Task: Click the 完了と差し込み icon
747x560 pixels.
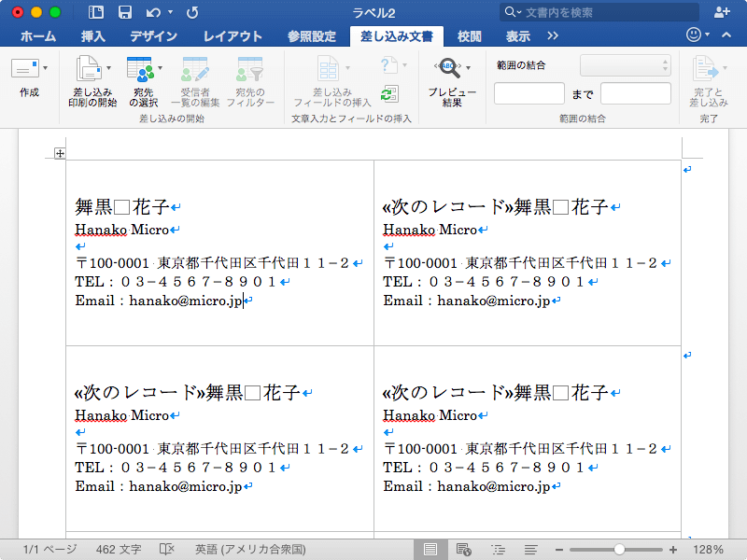Action: point(706,68)
